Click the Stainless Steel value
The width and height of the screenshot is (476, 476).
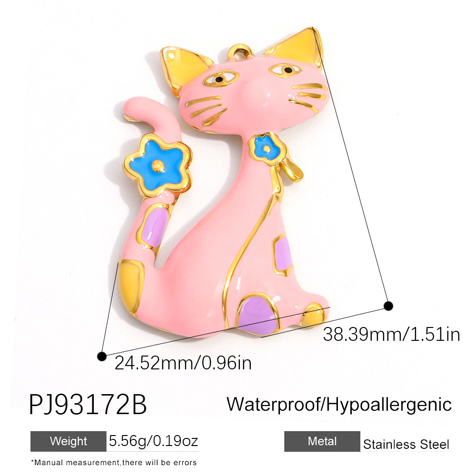tap(406, 445)
